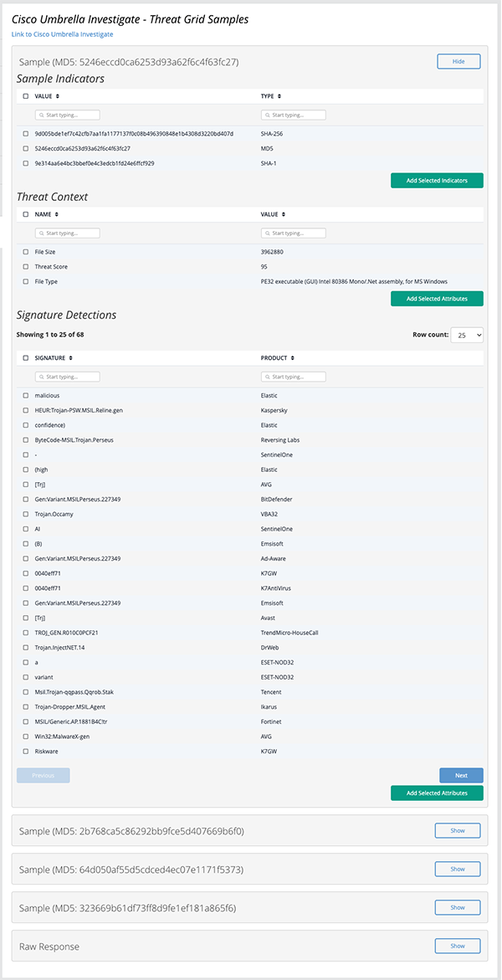Click the VBA32 product cell
This screenshot has width=502, height=980.
click(269, 514)
